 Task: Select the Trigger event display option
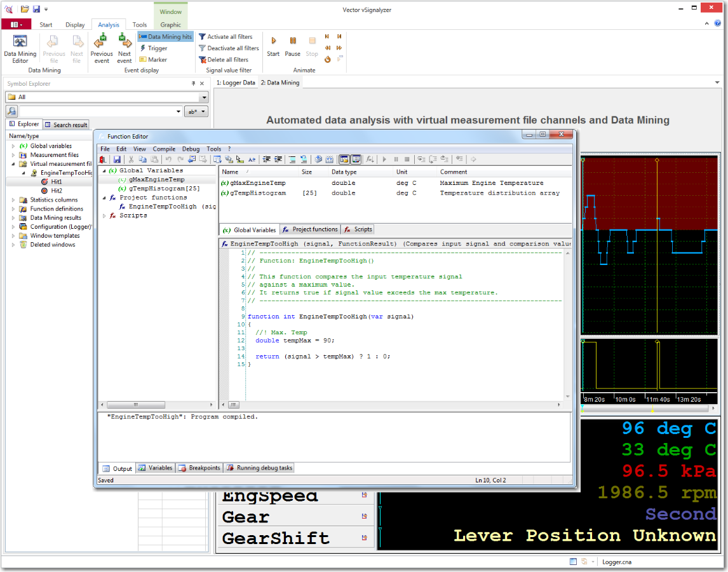(153, 48)
